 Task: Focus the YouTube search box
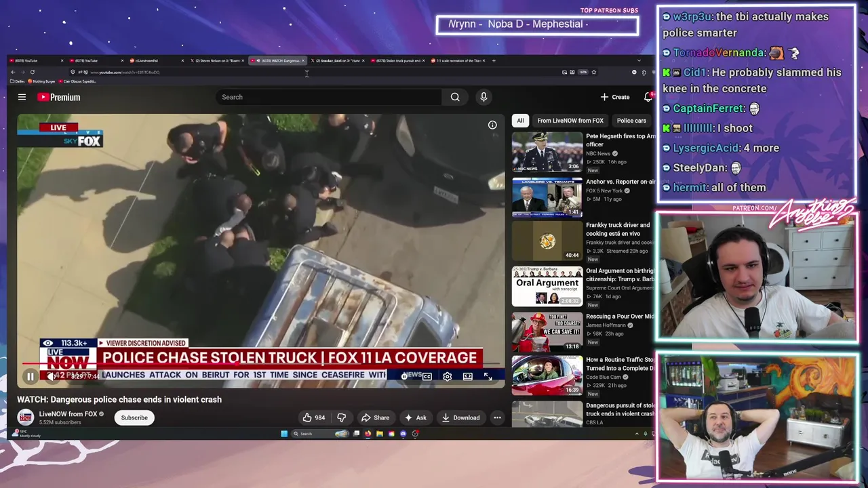pyautogui.click(x=329, y=97)
